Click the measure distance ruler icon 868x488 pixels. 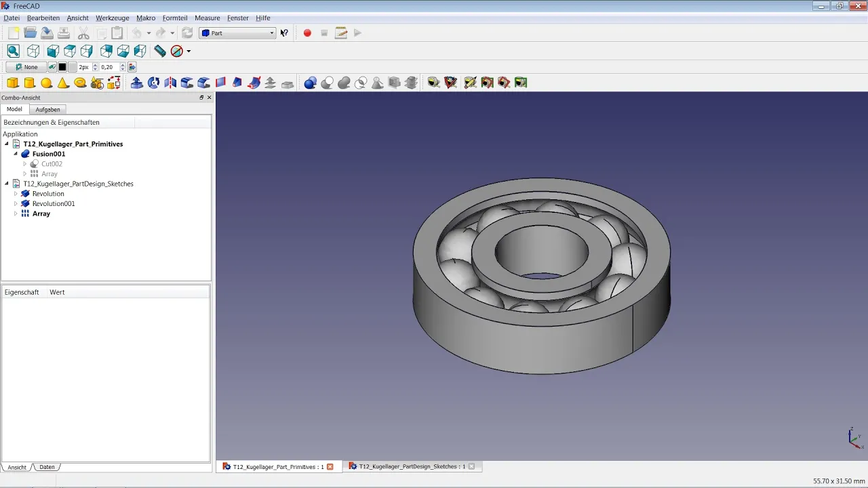tap(160, 51)
